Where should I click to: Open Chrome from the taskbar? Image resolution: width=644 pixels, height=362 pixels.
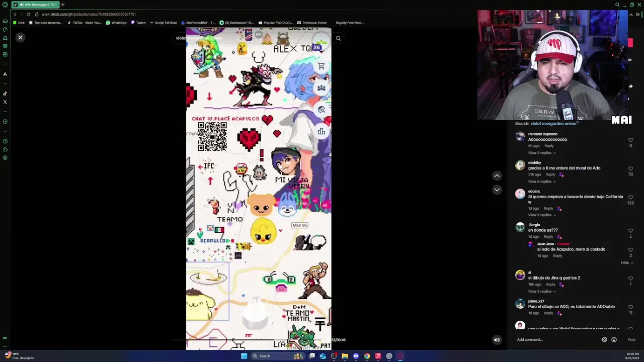(x=367, y=356)
